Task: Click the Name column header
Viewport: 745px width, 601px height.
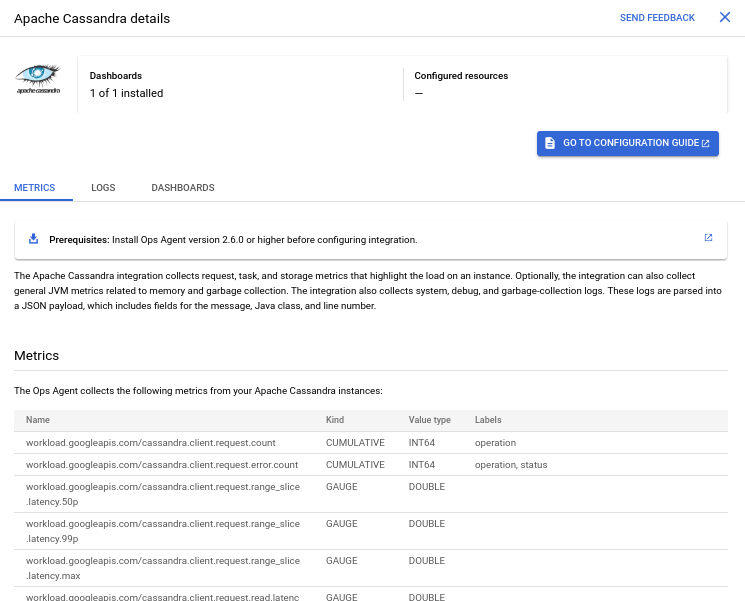Action: coord(38,420)
